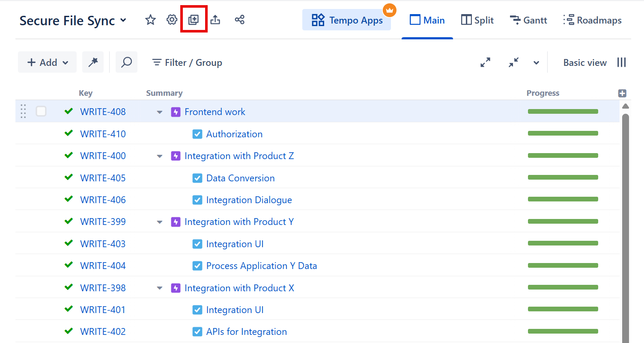
Task: Click the export icon in the top toolbar
Action: point(216,20)
